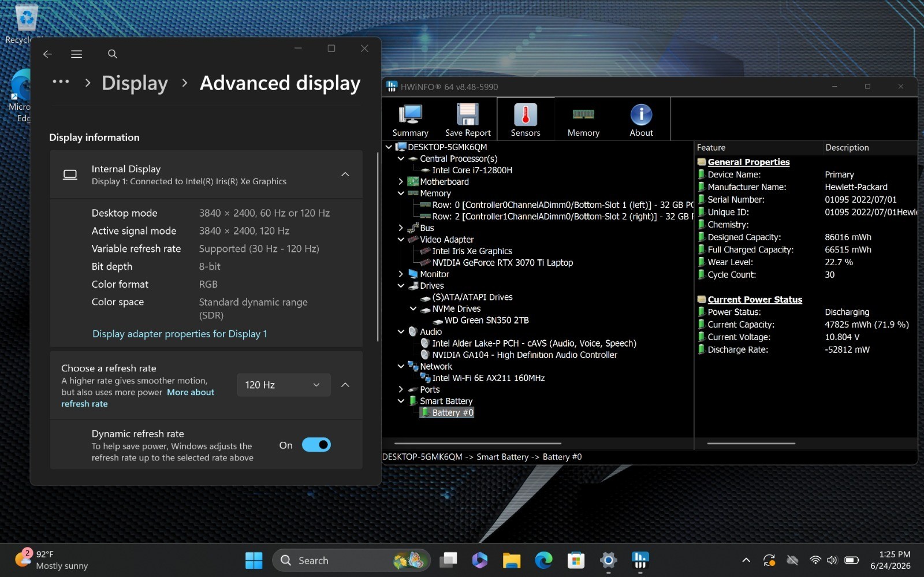Image resolution: width=924 pixels, height=577 pixels.
Task: Select Intel Core i7-12800H tree entry
Action: point(472,170)
